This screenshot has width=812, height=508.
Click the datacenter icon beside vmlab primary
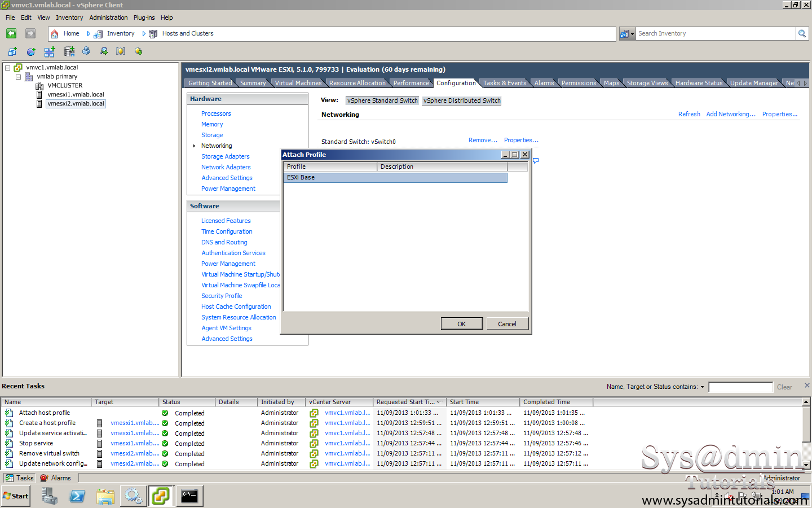click(x=29, y=77)
